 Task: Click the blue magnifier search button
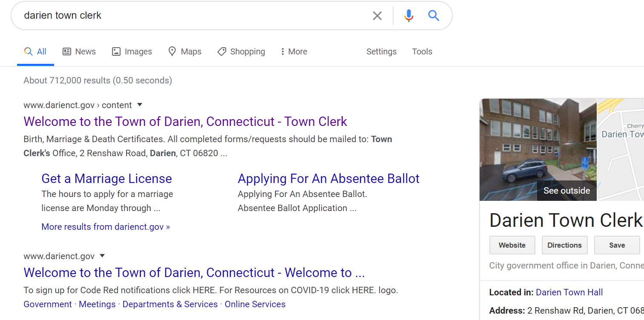pyautogui.click(x=434, y=16)
